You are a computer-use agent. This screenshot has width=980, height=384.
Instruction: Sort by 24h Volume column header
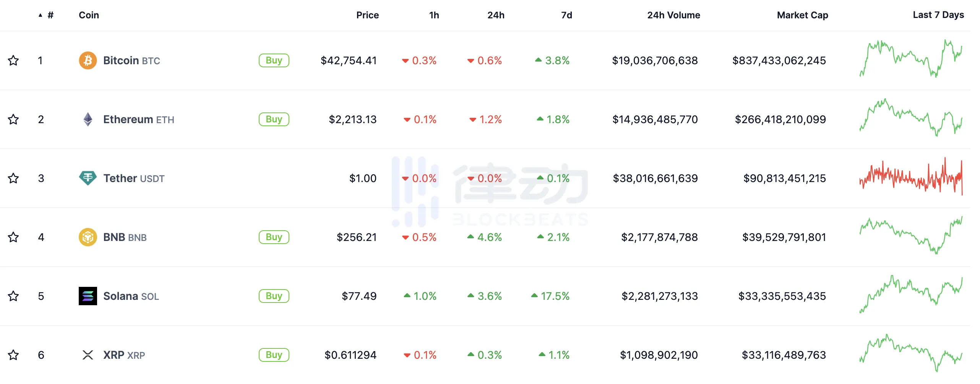point(673,15)
